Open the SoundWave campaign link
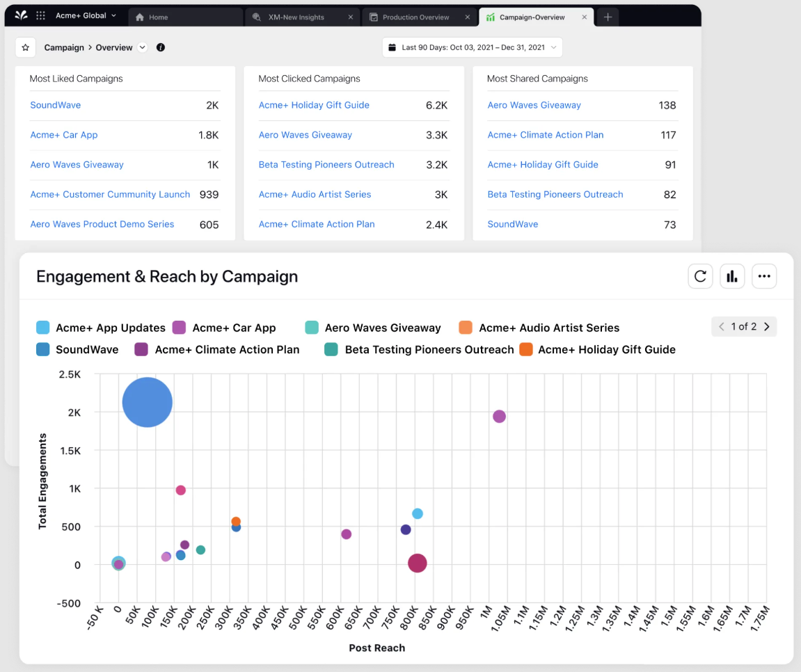This screenshot has height=672, width=801. coord(55,105)
